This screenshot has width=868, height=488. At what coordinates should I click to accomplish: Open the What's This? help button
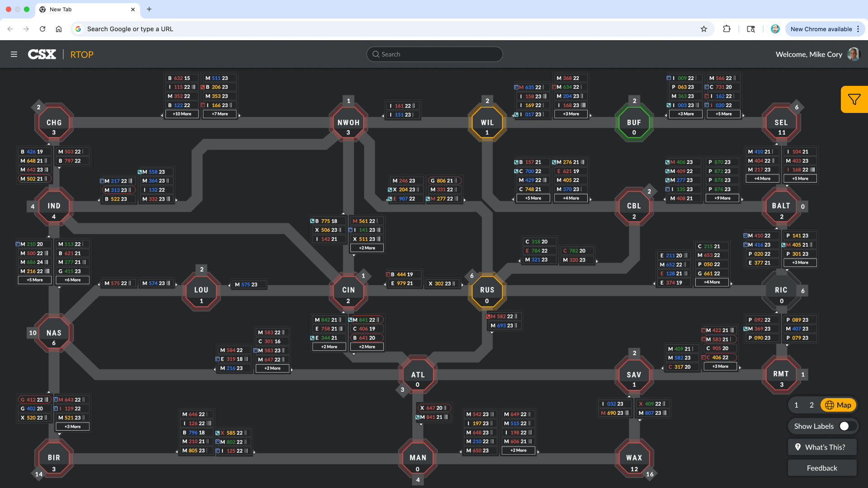tap(822, 447)
